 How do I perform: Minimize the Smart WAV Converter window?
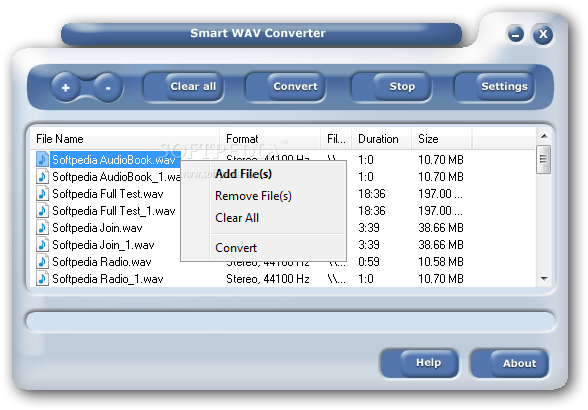[x=516, y=35]
